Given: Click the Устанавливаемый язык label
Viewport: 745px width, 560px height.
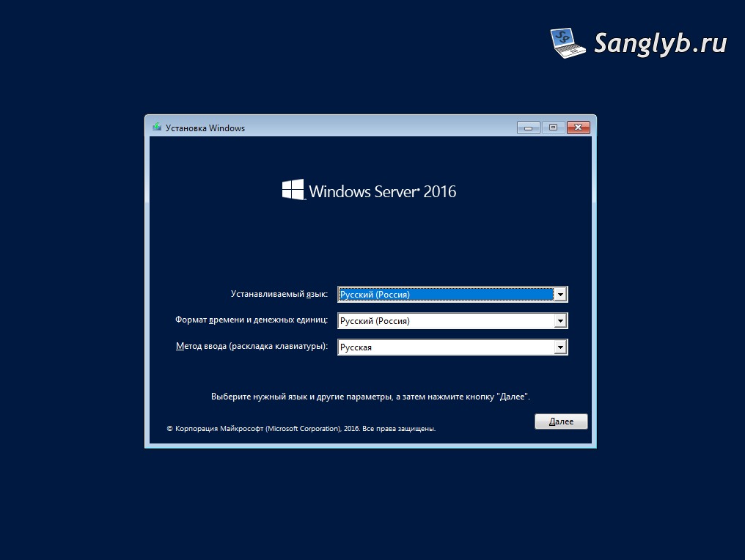Looking at the screenshot, I should pyautogui.click(x=279, y=294).
